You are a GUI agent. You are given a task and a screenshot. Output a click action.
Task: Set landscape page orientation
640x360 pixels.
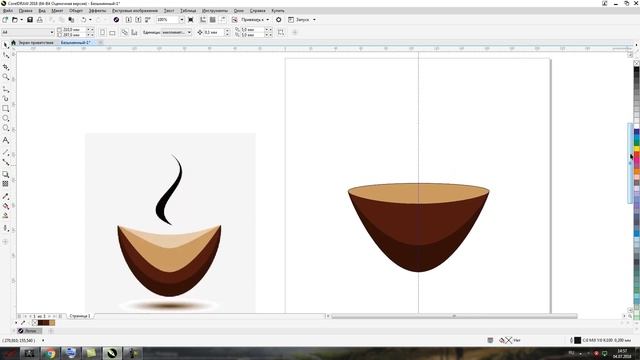(x=112, y=32)
